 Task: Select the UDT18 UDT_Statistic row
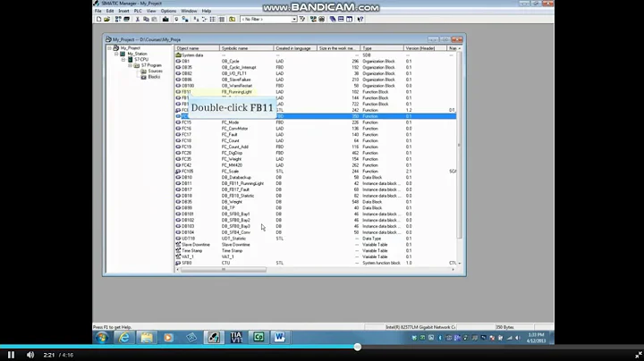tap(315, 239)
